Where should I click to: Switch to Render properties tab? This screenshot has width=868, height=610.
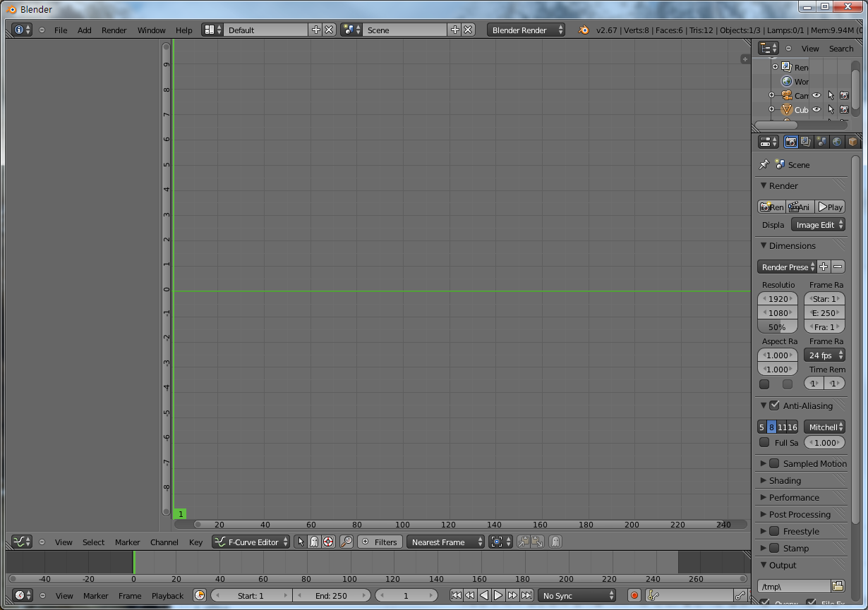pos(791,142)
